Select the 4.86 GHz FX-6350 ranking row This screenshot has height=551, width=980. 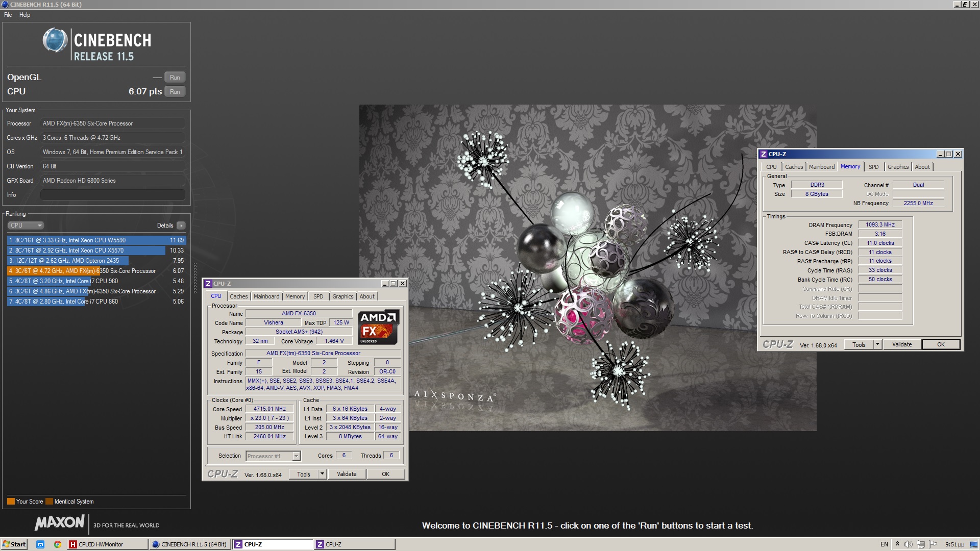click(96, 291)
